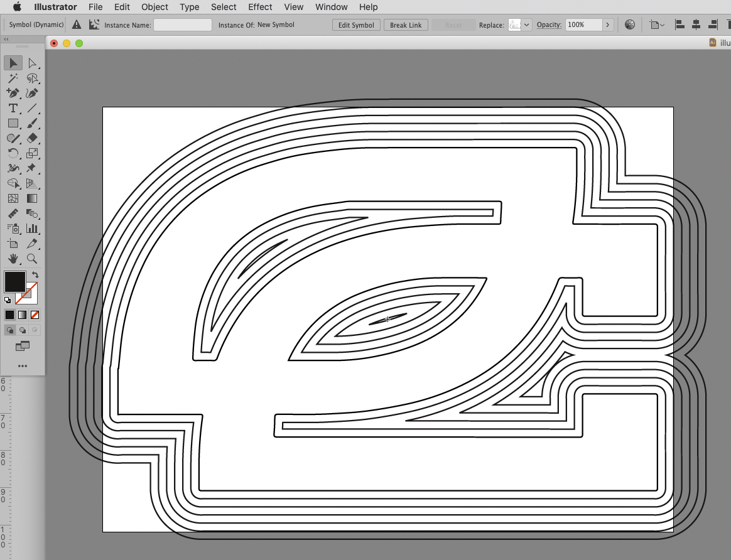Click the Break Link button
This screenshot has height=560, width=731.
coord(405,24)
